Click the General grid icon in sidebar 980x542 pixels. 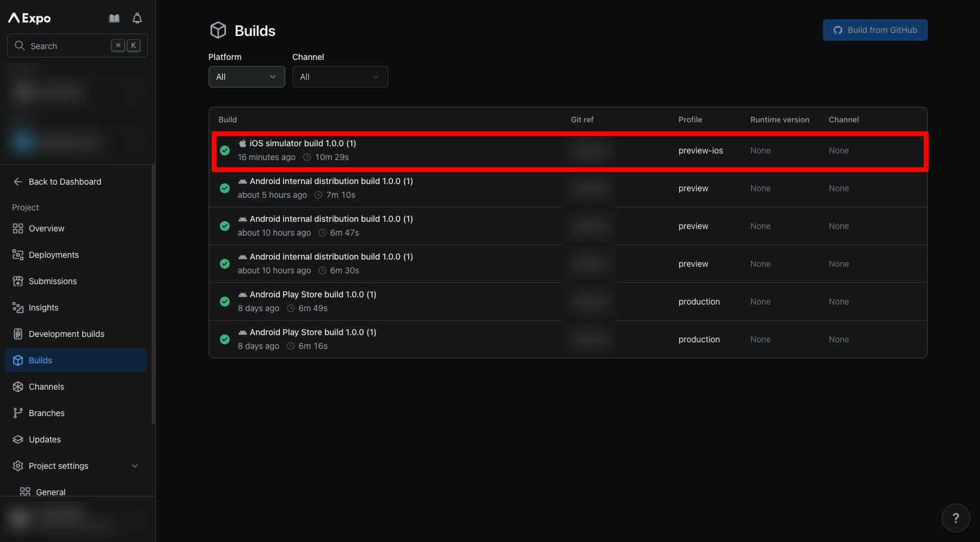[x=25, y=492]
